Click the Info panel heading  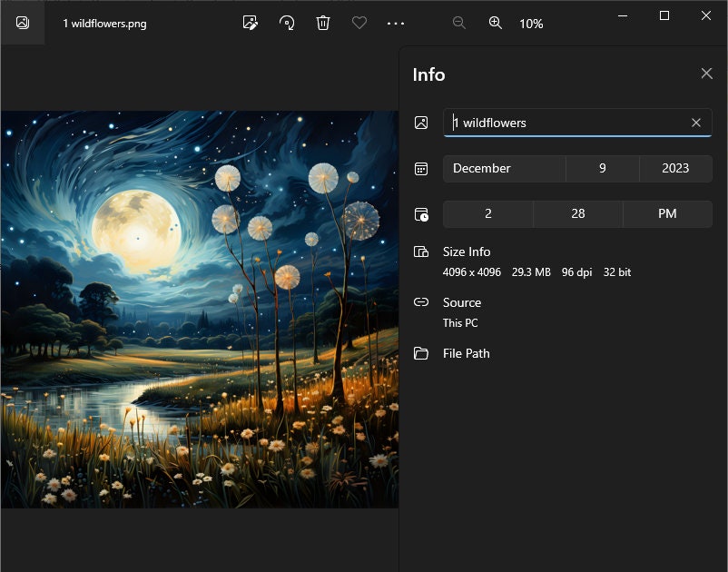[x=429, y=74]
